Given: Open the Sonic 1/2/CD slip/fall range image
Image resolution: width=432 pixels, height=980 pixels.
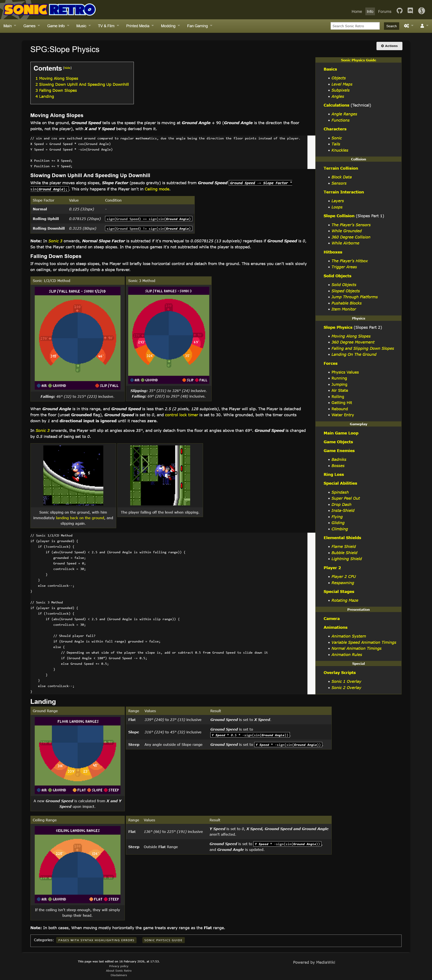Looking at the screenshot, I should pyautogui.click(x=78, y=338).
